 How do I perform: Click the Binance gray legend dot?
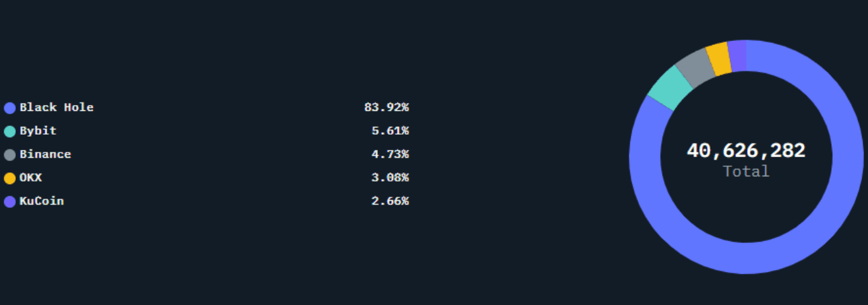[10, 154]
